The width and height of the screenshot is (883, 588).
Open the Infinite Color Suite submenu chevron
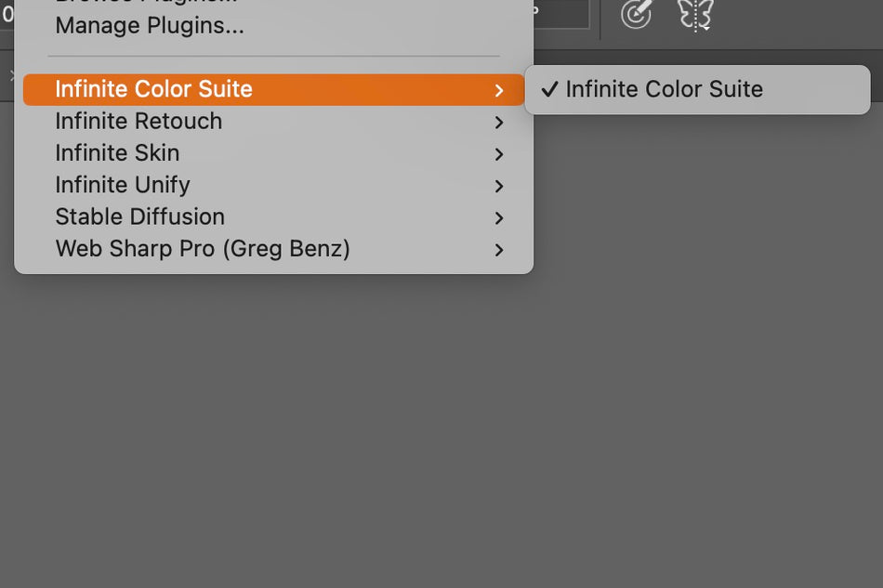[499, 91]
